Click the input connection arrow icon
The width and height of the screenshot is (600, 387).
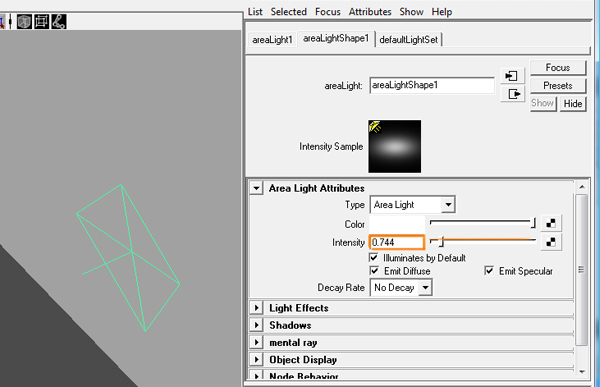[512, 76]
